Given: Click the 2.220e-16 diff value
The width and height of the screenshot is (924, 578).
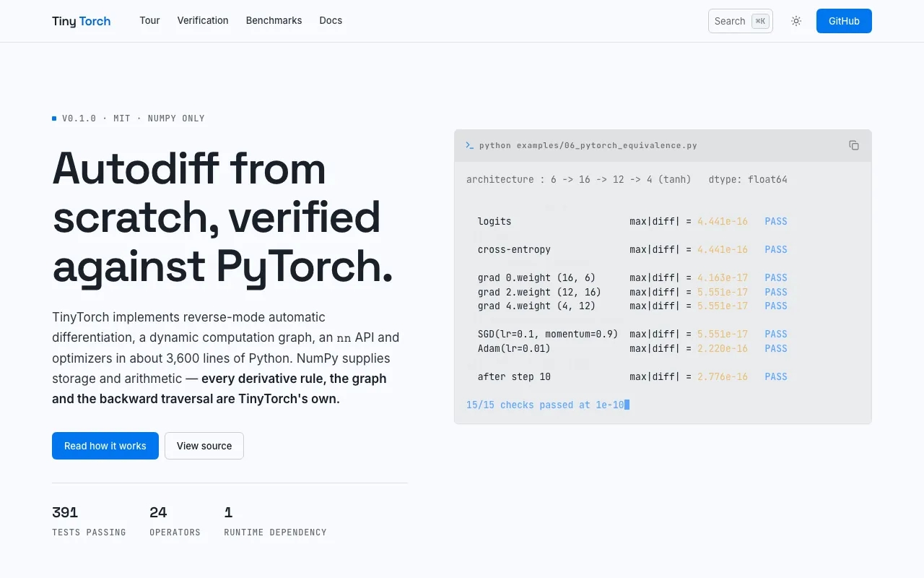Looking at the screenshot, I should (x=723, y=348).
